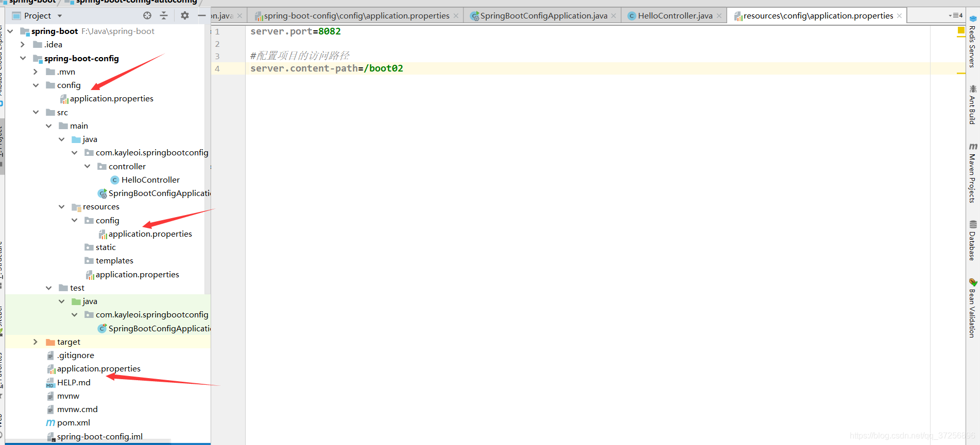The height and width of the screenshot is (445, 980).
Task: Select pom.xml Maven file
Action: click(x=68, y=423)
